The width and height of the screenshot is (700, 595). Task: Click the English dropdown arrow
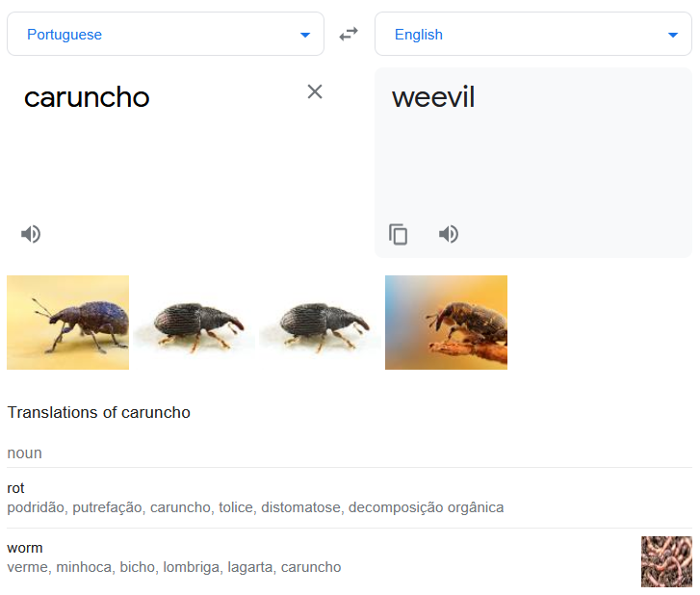(x=673, y=36)
